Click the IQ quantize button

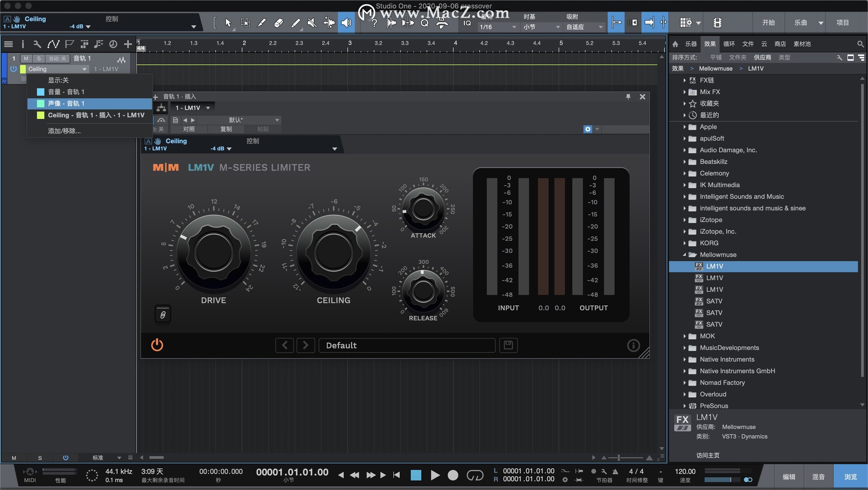467,23
